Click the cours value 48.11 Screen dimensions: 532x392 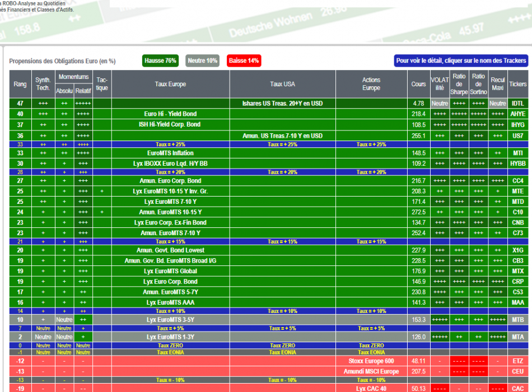pyautogui.click(x=418, y=361)
